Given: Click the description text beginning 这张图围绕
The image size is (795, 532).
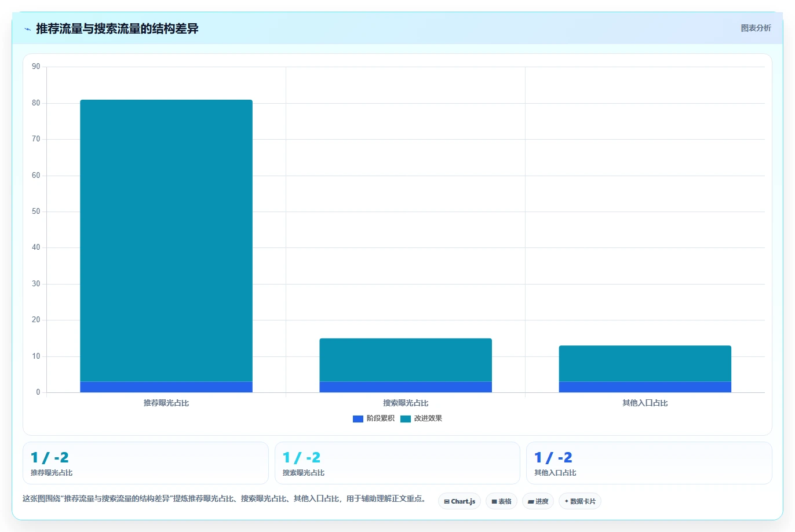Looking at the screenshot, I should click(x=224, y=498).
